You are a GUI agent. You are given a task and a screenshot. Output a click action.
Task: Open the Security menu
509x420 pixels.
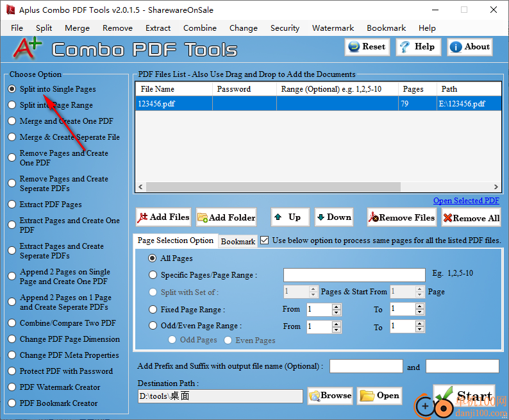pos(285,28)
